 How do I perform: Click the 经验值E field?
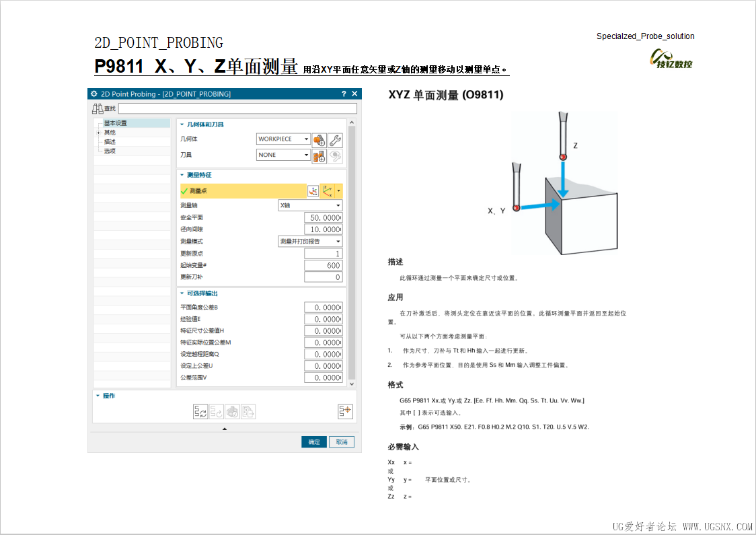[x=324, y=319]
